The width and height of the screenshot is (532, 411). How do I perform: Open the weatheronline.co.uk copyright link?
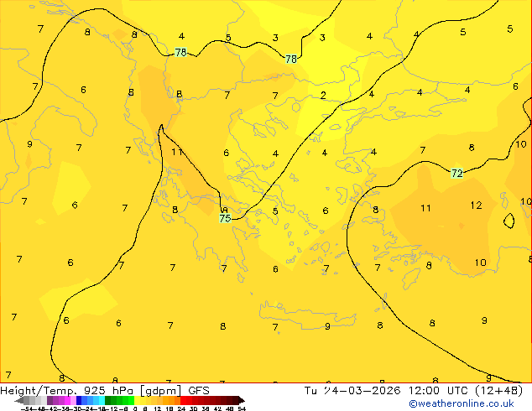(462, 403)
